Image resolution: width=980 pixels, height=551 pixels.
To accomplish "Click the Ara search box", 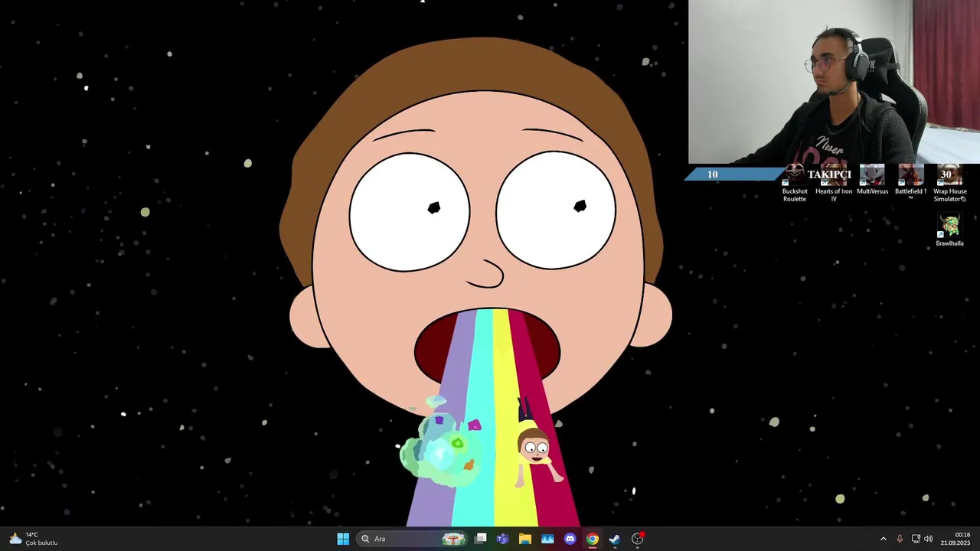I will (413, 539).
